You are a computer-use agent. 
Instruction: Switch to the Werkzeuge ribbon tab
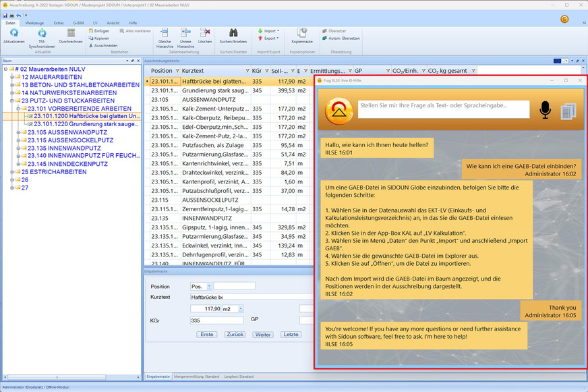click(35, 23)
